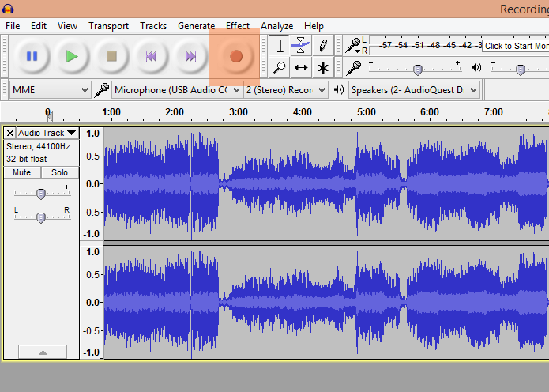Open the Effect menu
The image size is (549, 392).
tap(238, 26)
